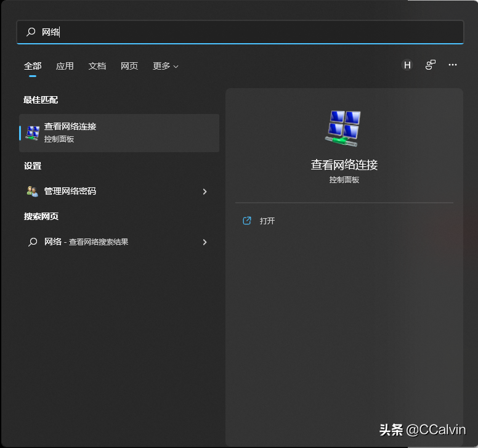Screen dimensions: 478x448
Task: Open the three-dot more options menu
Action: point(453,65)
